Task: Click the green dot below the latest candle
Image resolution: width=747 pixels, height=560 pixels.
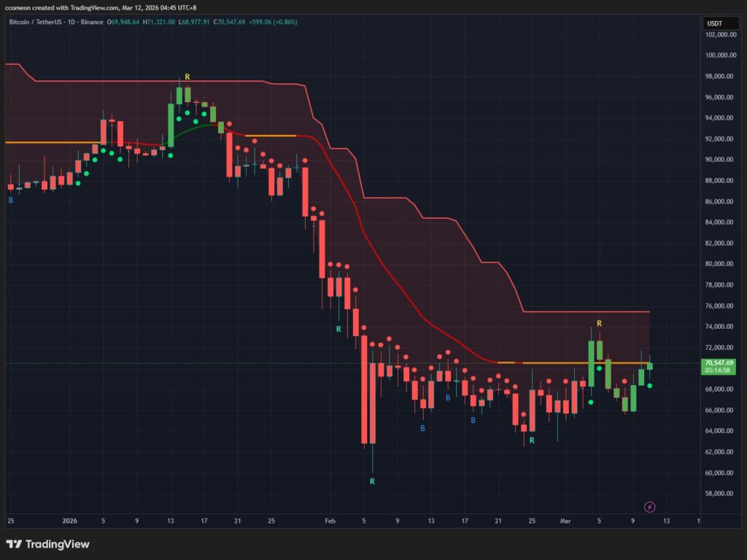Action: point(650,386)
